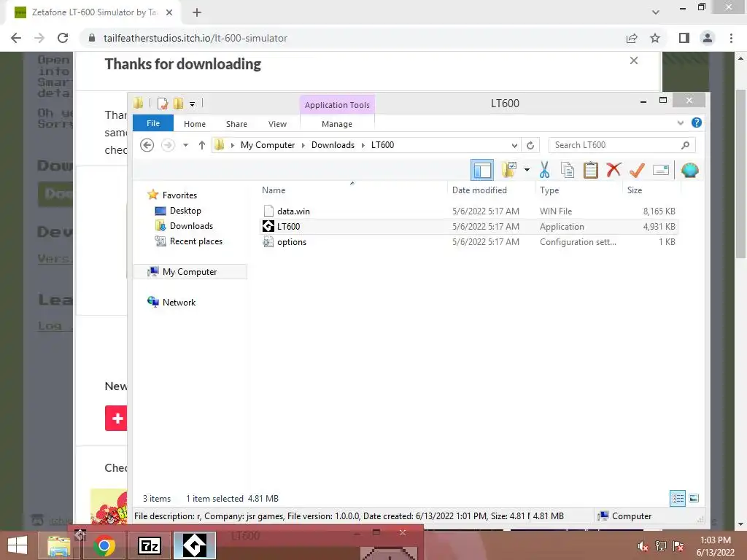This screenshot has width=747, height=560.
Task: Click the Chrome share page icon
Action: click(632, 38)
